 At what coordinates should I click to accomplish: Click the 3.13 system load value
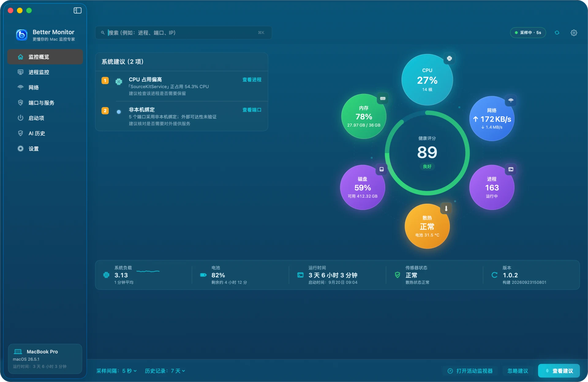[x=121, y=275]
